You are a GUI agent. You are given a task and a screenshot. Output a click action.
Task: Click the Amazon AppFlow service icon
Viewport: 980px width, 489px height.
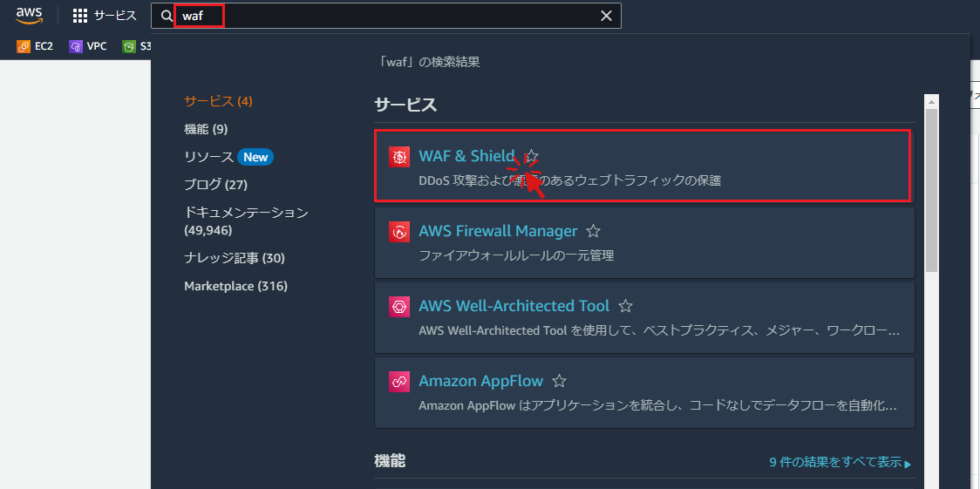tap(399, 382)
